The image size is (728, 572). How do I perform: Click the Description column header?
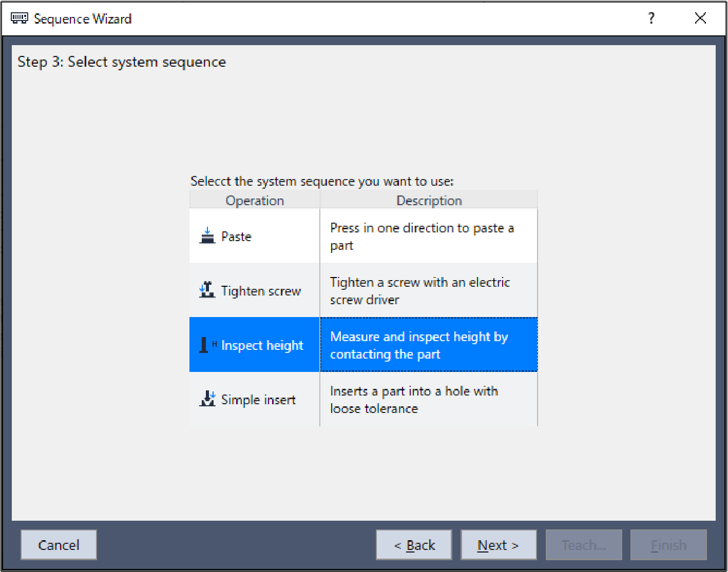(429, 200)
